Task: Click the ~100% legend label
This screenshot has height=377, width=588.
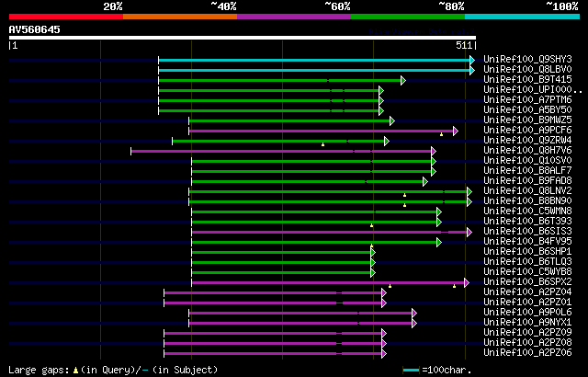Action: coord(561,6)
